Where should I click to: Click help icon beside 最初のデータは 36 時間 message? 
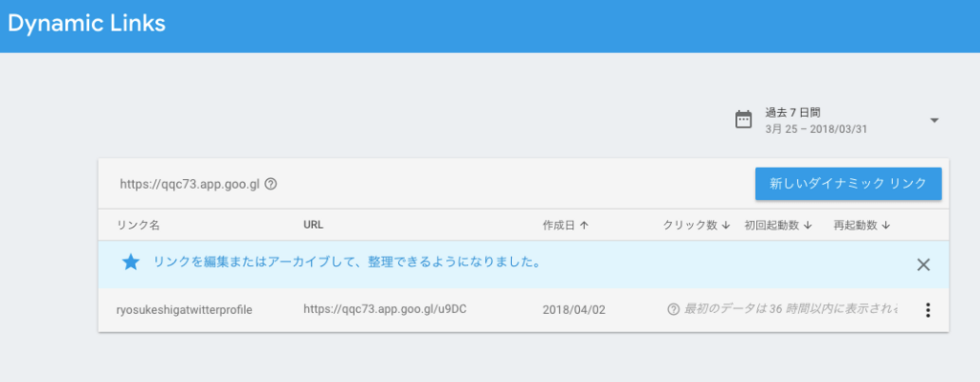point(673,309)
